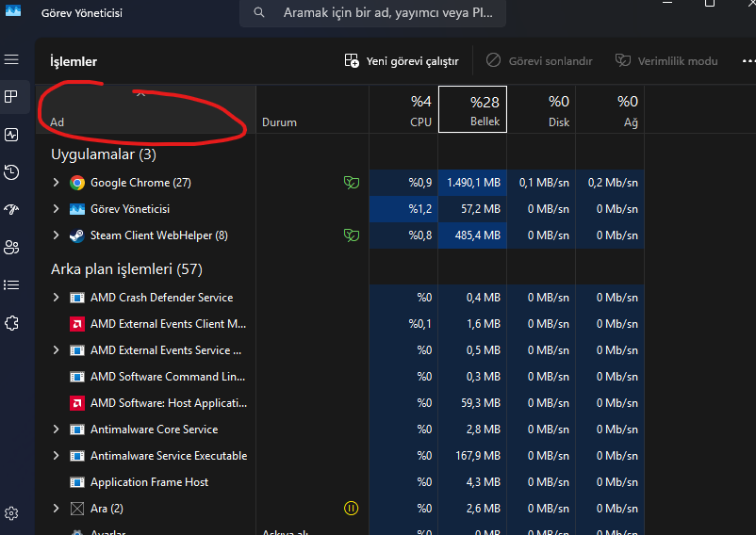
Task: Click the Ara process icon
Action: point(77,509)
